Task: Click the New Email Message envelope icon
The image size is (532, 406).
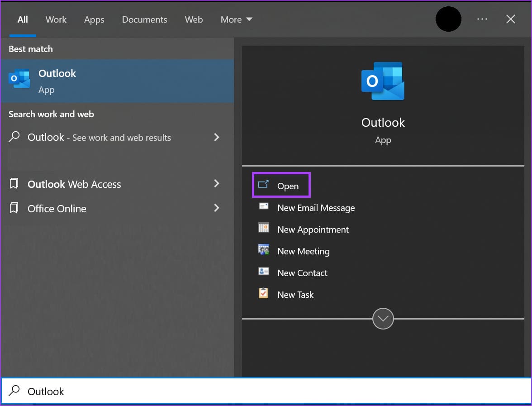Action: point(264,206)
